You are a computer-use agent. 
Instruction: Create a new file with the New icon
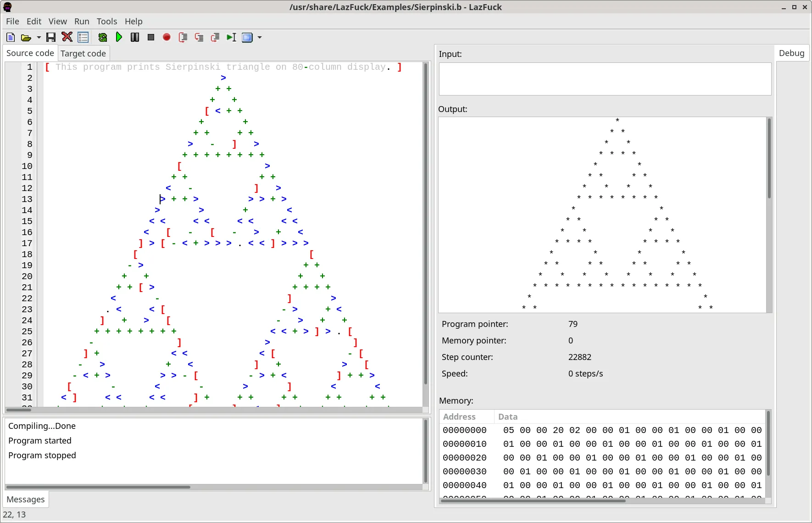(x=11, y=37)
